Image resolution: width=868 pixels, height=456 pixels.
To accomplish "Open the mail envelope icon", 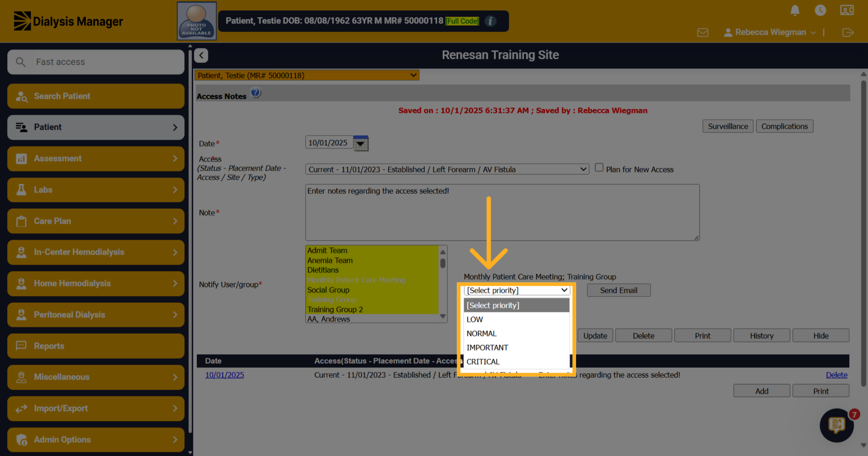I will 703,33.
